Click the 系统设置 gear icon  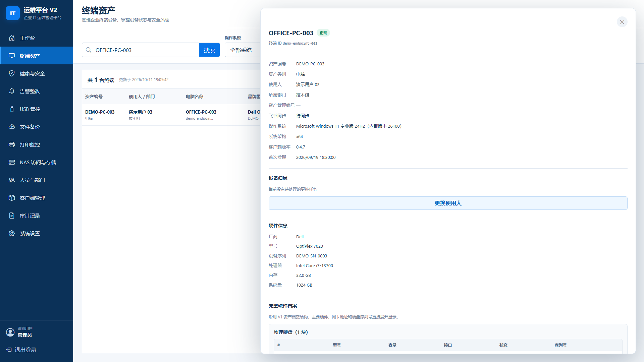pyautogui.click(x=12, y=233)
